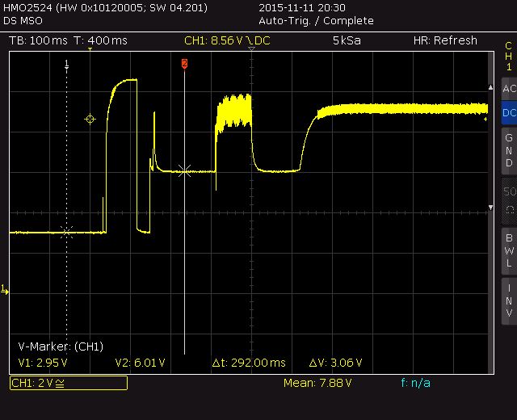Viewport: 517px width, 420px height.
Task: Click the CH1: 8.56 V trigger level readout
Action: (x=227, y=40)
